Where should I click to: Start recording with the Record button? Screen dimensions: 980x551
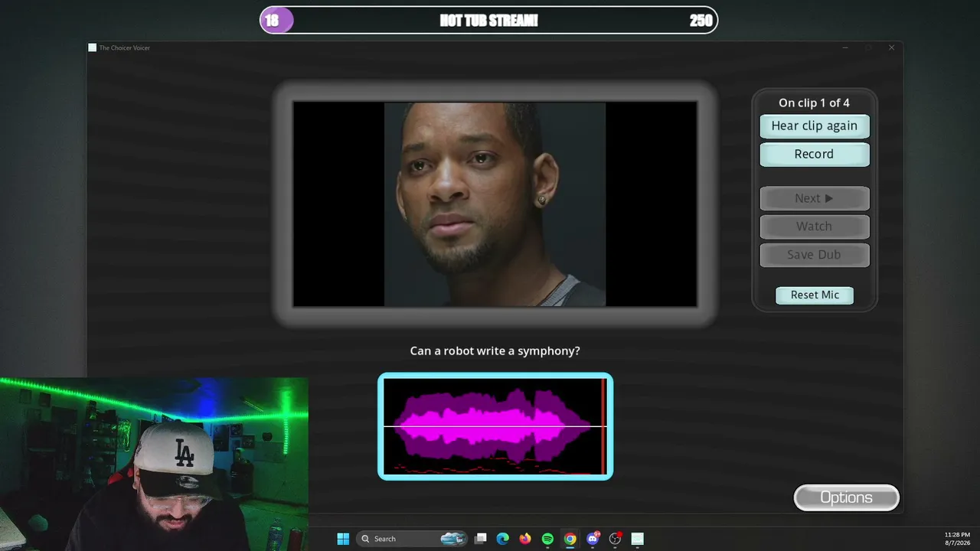tap(814, 155)
